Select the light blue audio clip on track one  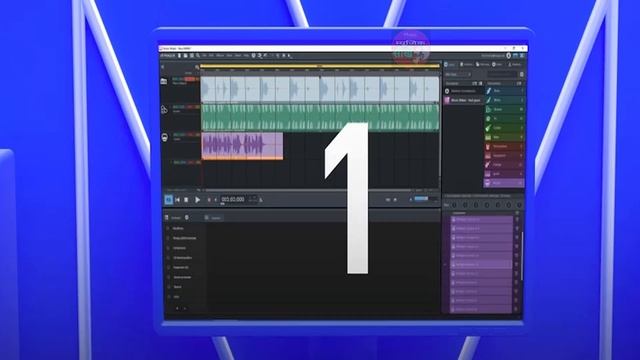(x=320, y=89)
